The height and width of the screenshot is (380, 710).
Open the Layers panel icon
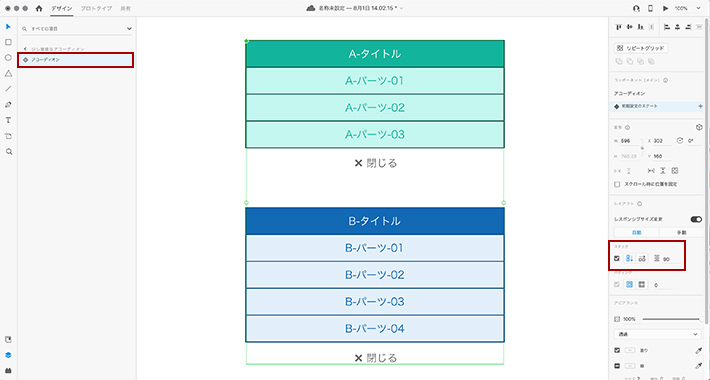pos(8,355)
